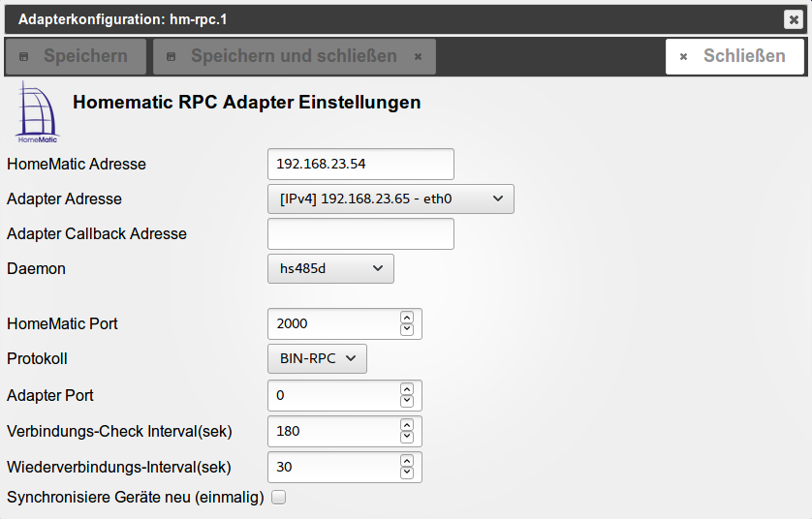Viewport: 812px width, 519px height.
Task: Click into the HomeMatic Port number field
Action: tap(332, 323)
